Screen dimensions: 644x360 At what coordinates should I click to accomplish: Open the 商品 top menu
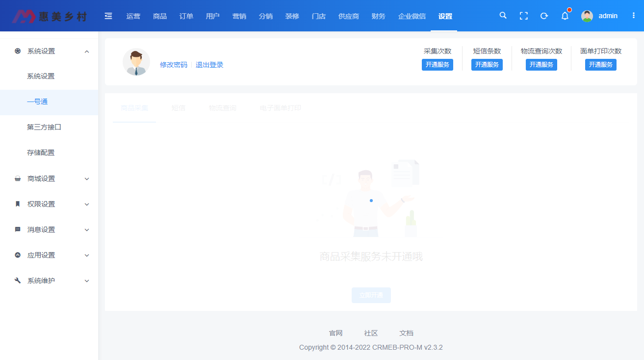pyautogui.click(x=160, y=16)
